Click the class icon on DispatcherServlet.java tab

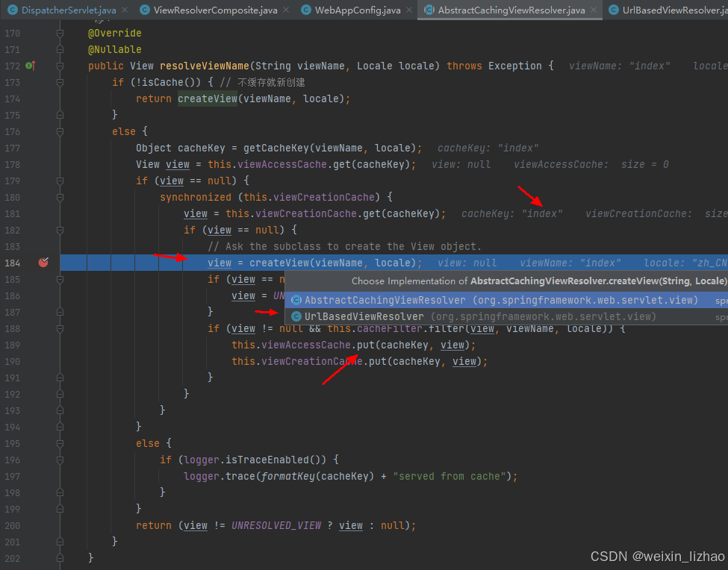(13, 10)
